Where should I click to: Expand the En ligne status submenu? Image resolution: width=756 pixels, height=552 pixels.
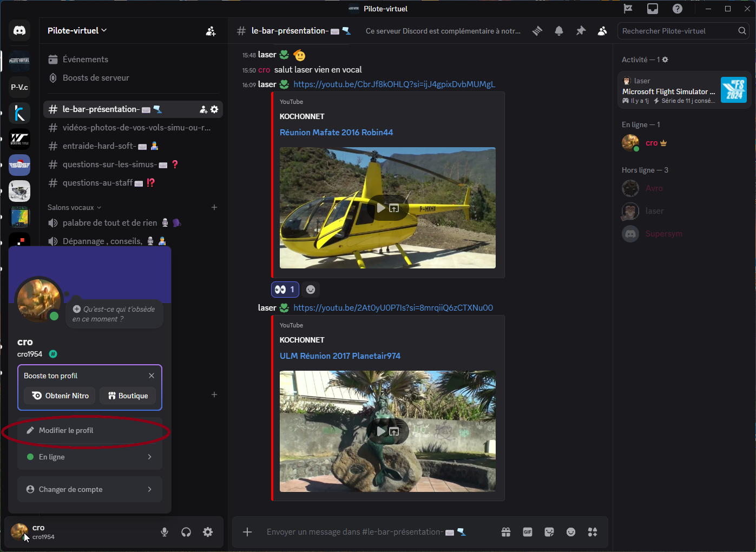pyautogui.click(x=90, y=457)
